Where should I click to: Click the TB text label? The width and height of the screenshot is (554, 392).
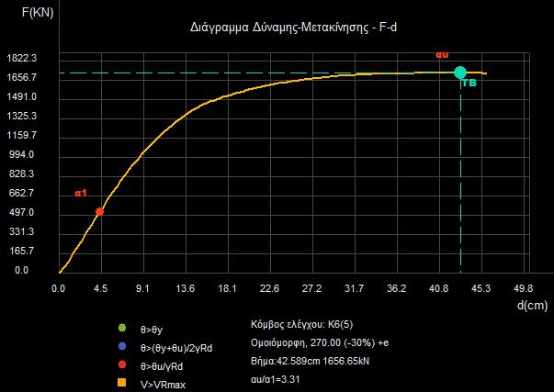pos(469,84)
